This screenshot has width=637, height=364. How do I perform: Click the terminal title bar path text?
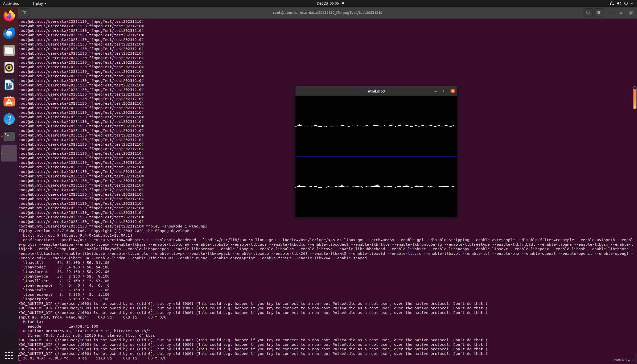tap(327, 13)
